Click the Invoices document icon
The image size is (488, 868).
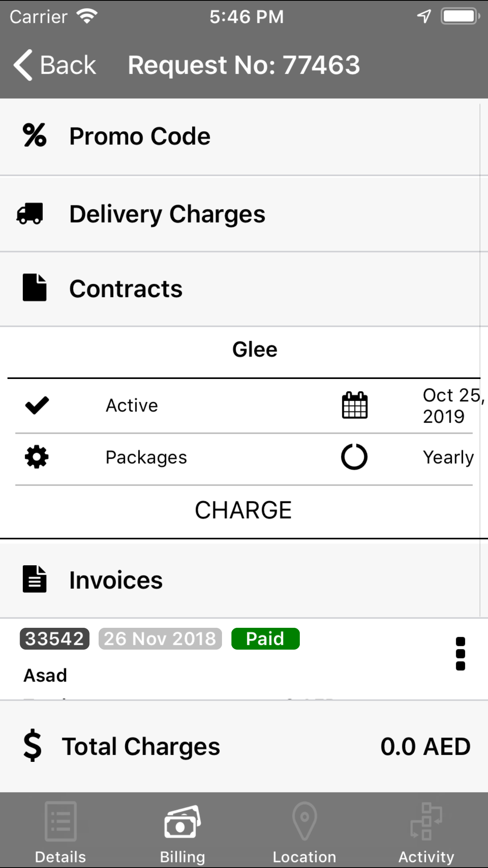[35, 579]
